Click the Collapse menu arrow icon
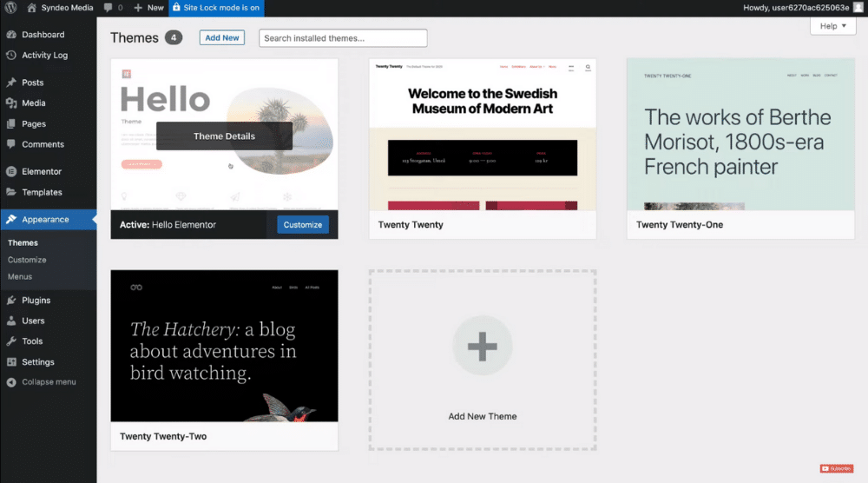Screen dimensions: 868x483 coord(11,382)
